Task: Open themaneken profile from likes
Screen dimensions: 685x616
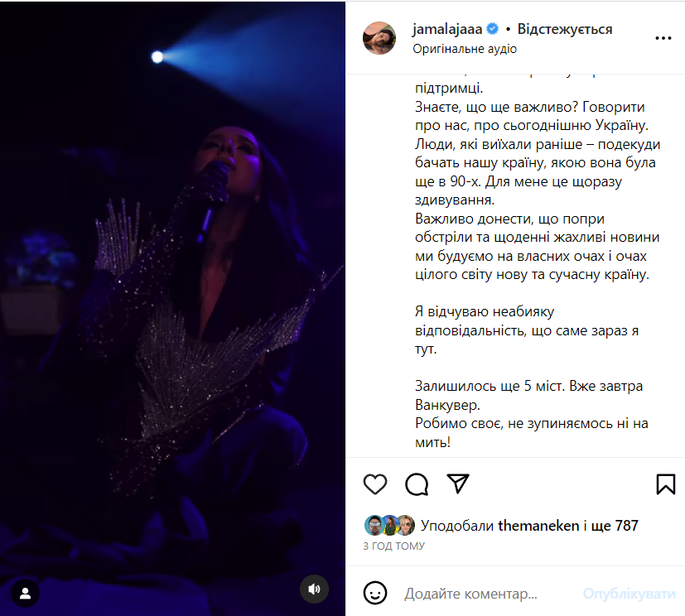Action: pyautogui.click(x=538, y=526)
